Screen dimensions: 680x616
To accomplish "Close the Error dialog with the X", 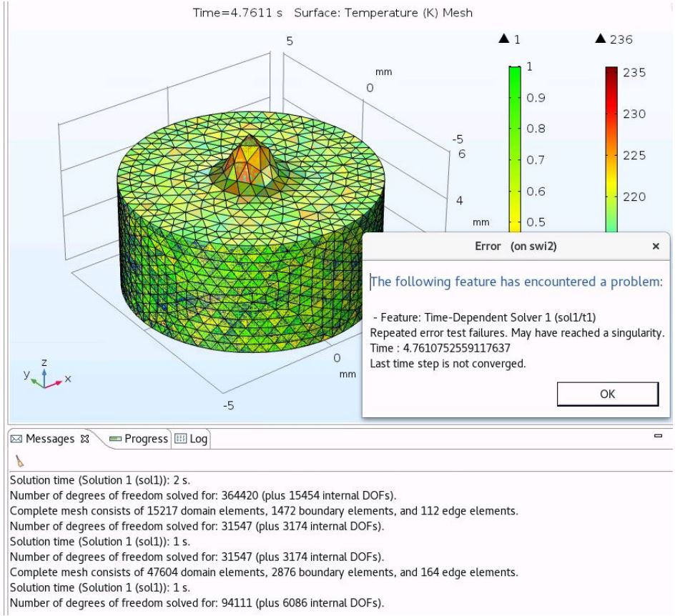I will tap(656, 246).
